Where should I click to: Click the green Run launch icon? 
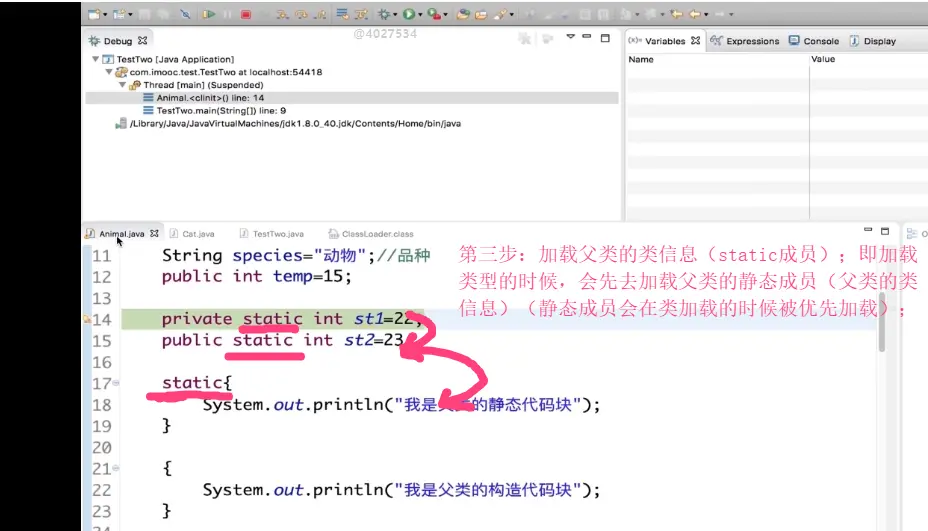pyautogui.click(x=409, y=14)
